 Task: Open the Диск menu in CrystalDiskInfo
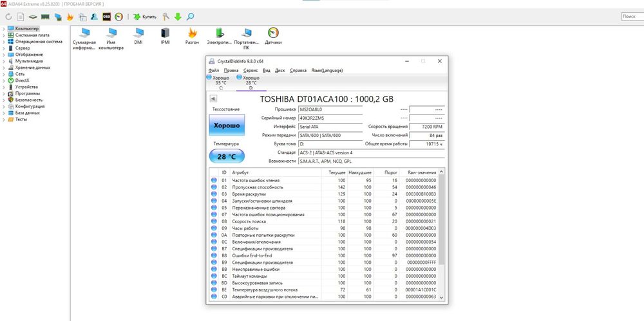pos(279,71)
